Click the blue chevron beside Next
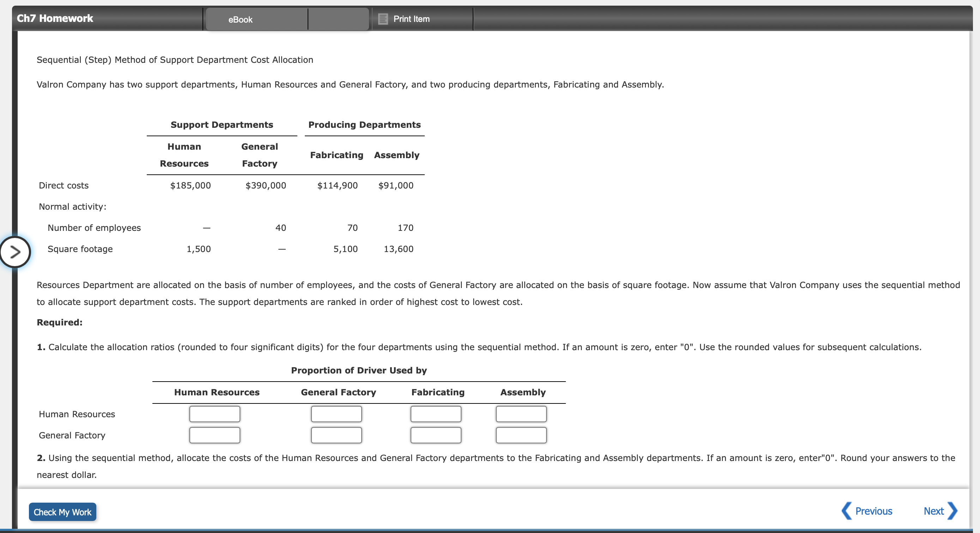This screenshot has width=980, height=533. [x=953, y=511]
